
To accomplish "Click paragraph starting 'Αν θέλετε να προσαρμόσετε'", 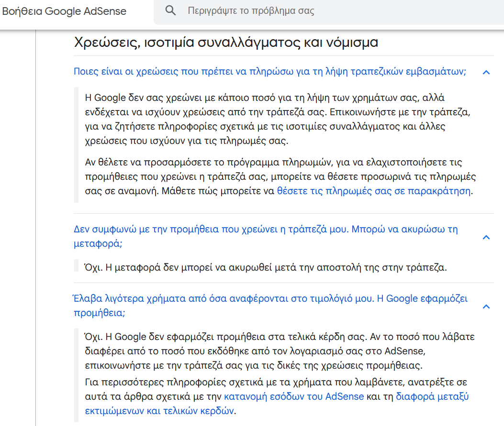I will click(x=280, y=176).
